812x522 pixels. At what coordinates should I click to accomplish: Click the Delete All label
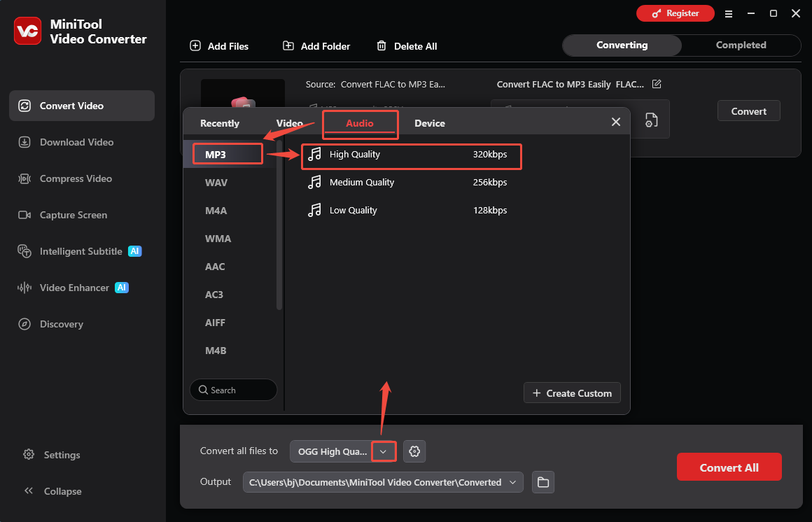(416, 46)
